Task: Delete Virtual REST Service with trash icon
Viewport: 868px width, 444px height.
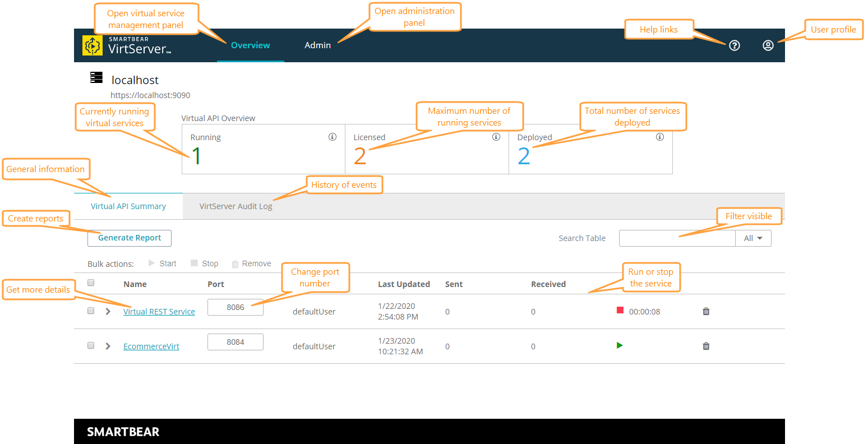Action: pyautogui.click(x=706, y=311)
